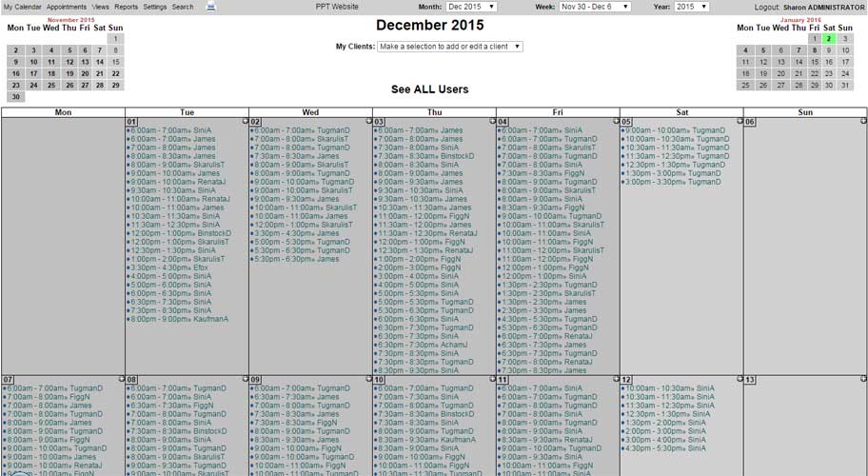Screen dimensions: 868x476
Task: Click add-appointment icon for Friday the 4th
Action: click(x=616, y=121)
